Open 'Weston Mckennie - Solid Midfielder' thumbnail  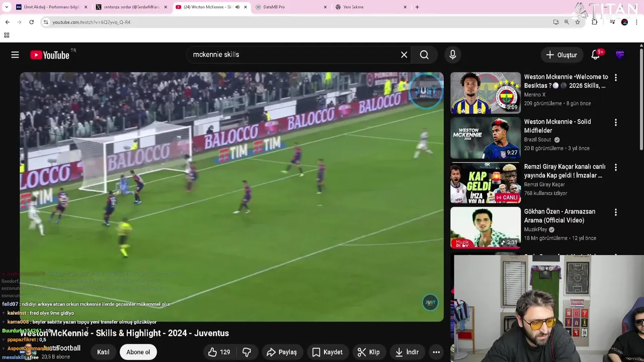tap(486, 138)
